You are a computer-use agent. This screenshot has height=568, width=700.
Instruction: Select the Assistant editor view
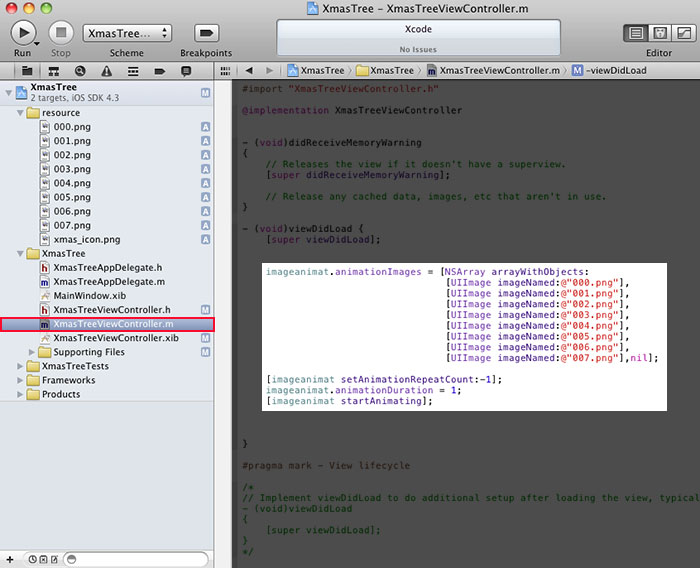[660, 33]
